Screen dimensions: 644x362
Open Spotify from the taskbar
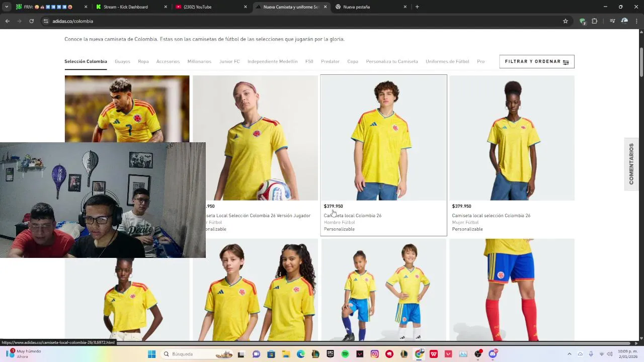(x=345, y=354)
